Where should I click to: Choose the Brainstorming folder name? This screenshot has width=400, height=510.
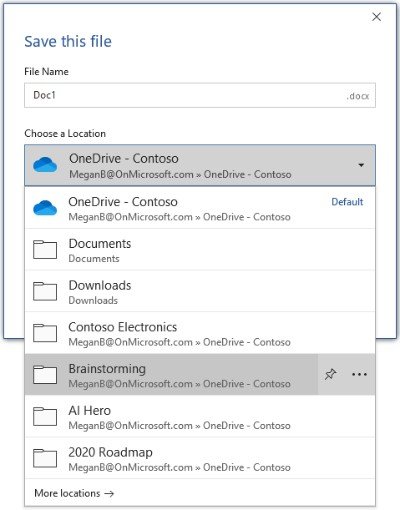107,369
